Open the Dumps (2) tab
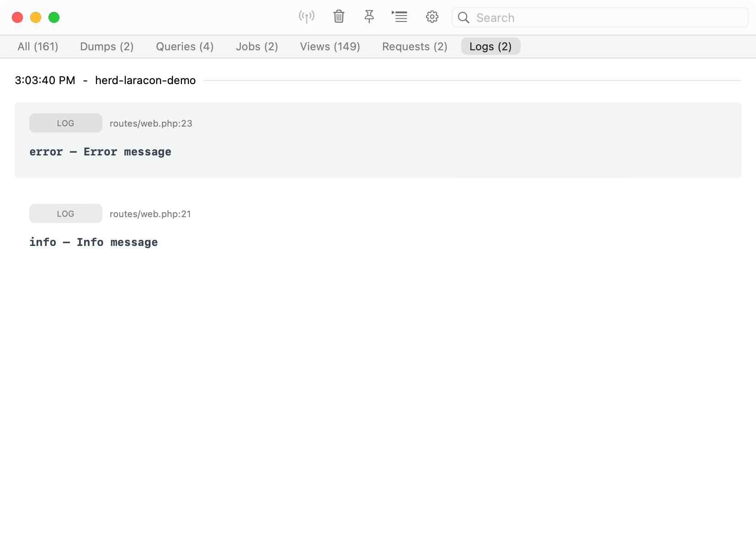Viewport: 756px width, 533px height. (x=106, y=47)
